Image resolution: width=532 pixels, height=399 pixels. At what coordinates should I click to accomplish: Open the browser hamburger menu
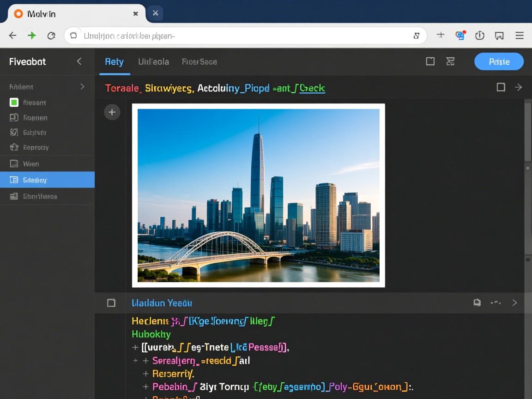[520, 36]
